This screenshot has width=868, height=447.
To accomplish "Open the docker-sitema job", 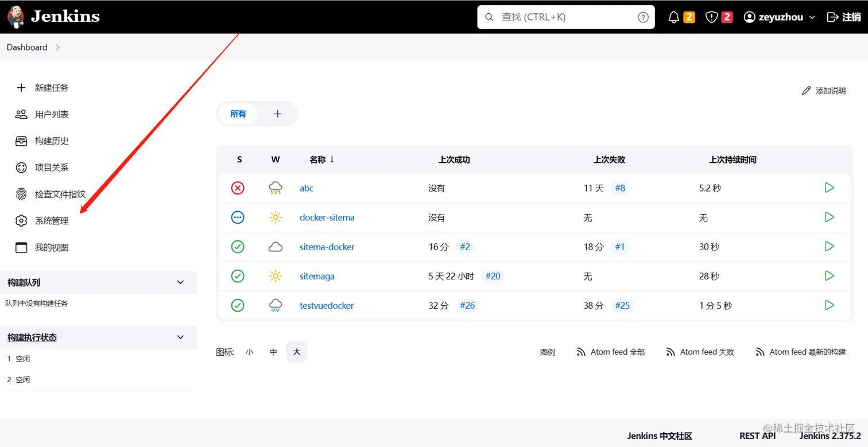I will [327, 217].
